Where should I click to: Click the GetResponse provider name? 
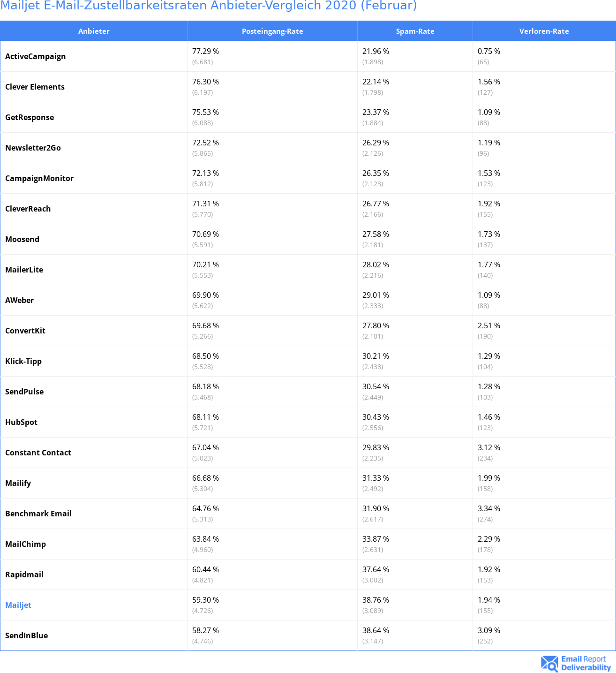coord(30,117)
